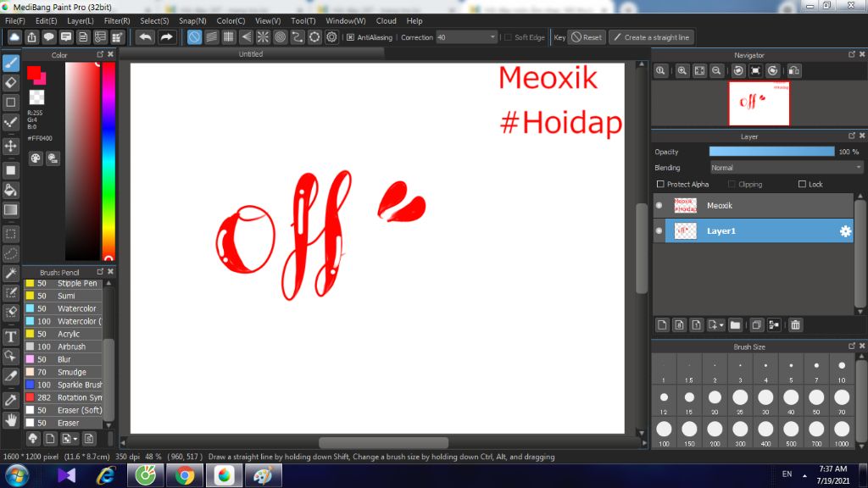868x488 pixels.
Task: Open Chrome from the Windows taskbar
Action: [x=185, y=475]
